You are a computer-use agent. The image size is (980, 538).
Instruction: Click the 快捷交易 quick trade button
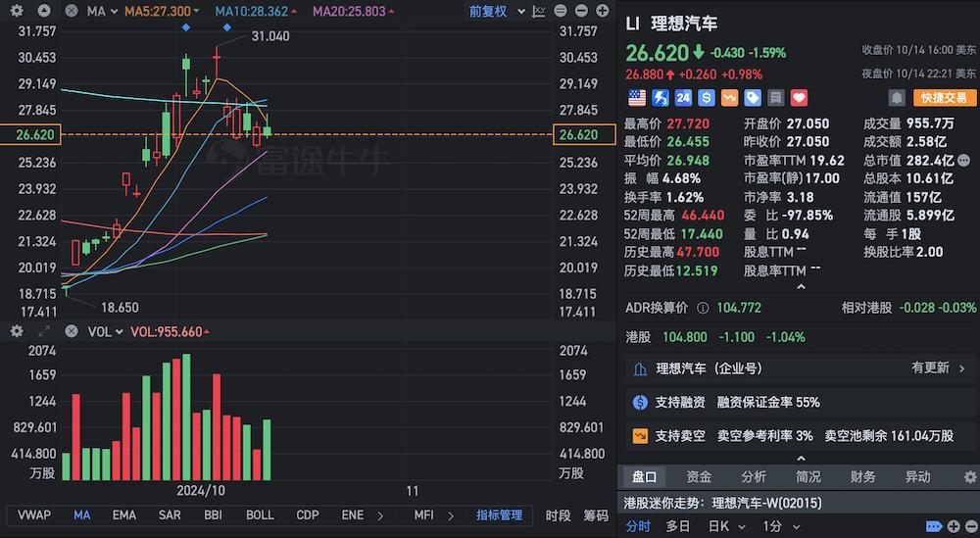tap(943, 98)
